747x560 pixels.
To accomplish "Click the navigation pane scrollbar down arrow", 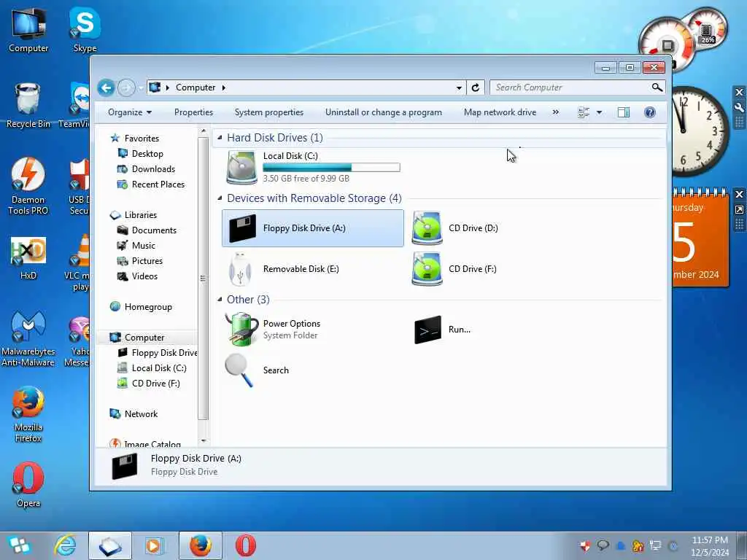I will tap(204, 441).
